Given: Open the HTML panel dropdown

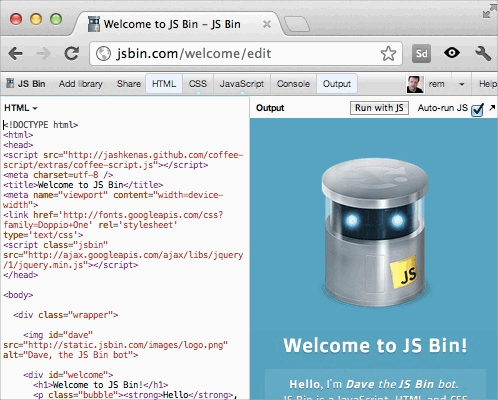Looking at the screenshot, I should [x=21, y=108].
